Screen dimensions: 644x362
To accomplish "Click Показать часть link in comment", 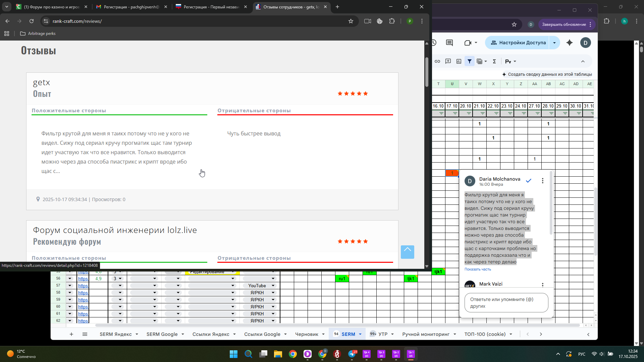I will tap(478, 269).
